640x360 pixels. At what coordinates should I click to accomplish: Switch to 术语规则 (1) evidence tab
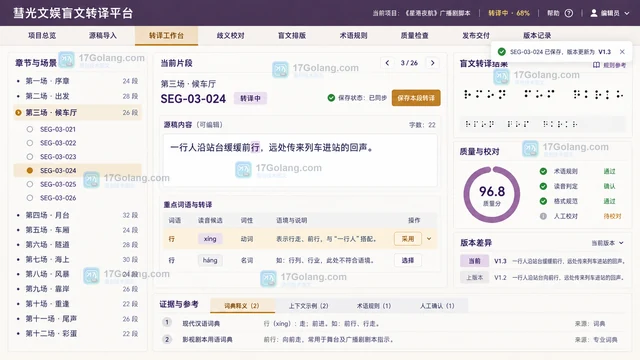click(x=374, y=306)
